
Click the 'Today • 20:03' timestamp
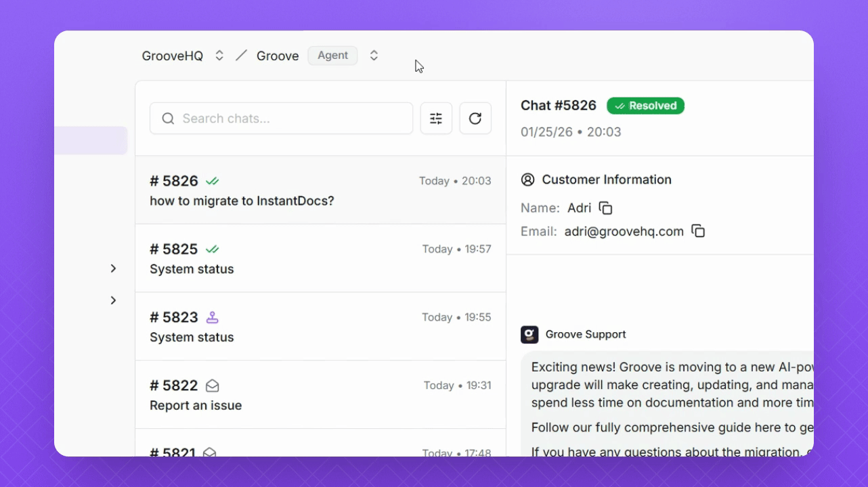coord(455,181)
